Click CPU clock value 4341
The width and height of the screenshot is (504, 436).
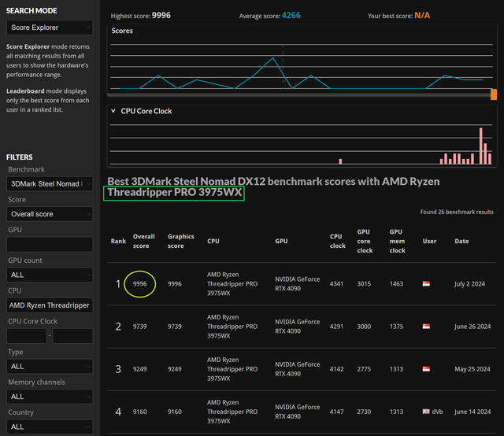pos(336,283)
